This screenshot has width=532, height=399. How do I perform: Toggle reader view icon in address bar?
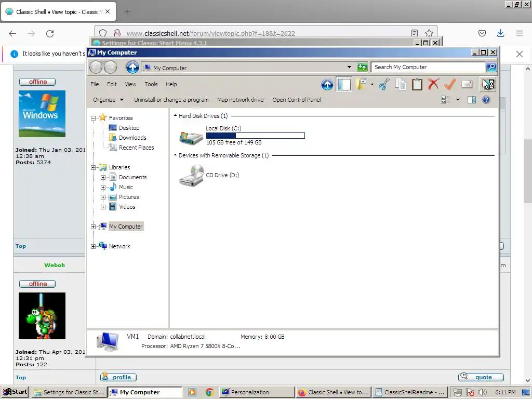(x=414, y=33)
